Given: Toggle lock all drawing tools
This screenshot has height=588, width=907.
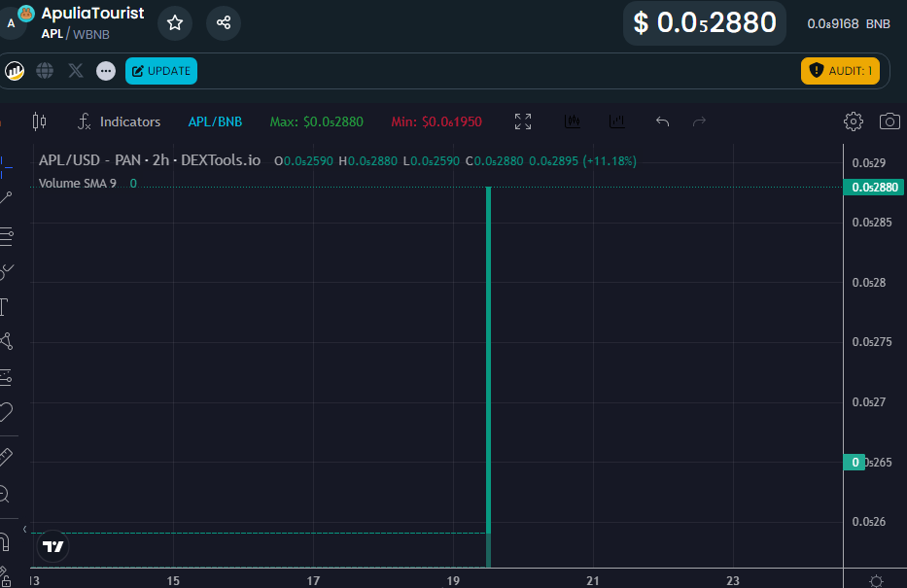Looking at the screenshot, I should coord(5,576).
